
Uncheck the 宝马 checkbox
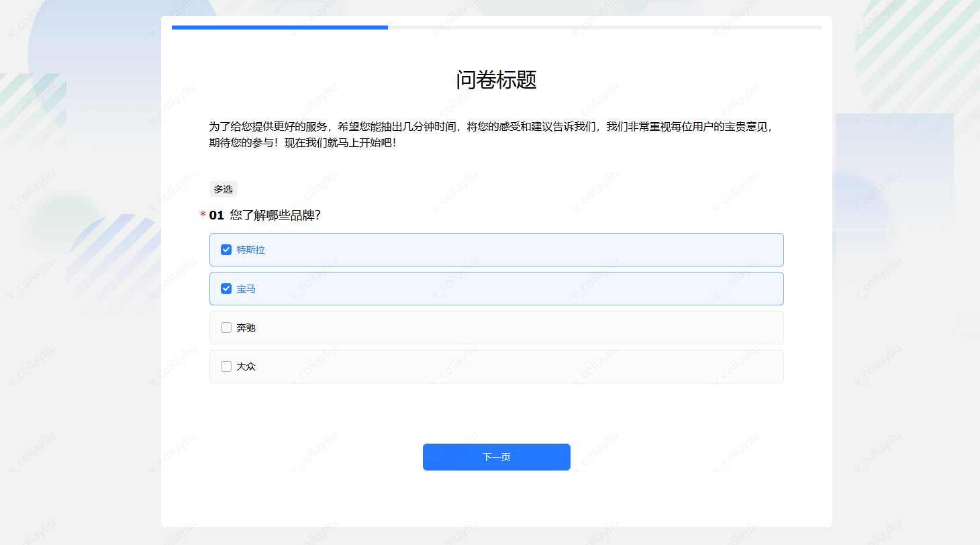click(226, 289)
